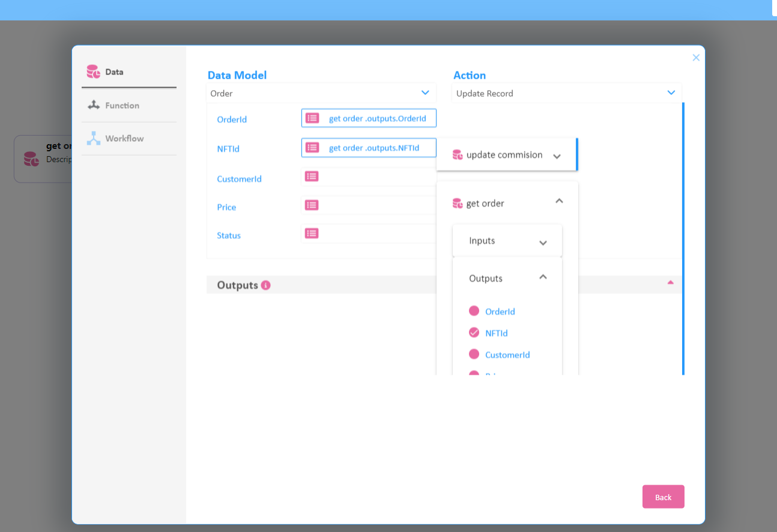Click the Workflow tree icon in sidebar
Screen dimensions: 777x532
(x=93, y=138)
